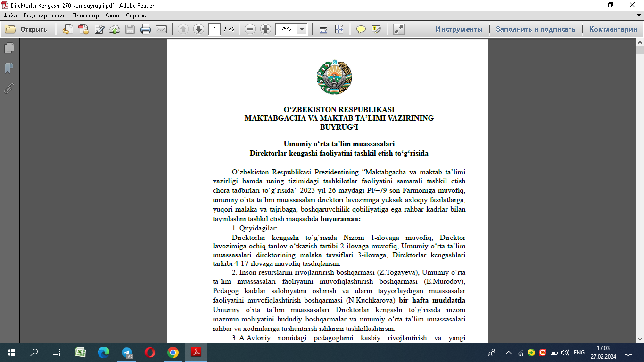This screenshot has height=362, width=644.
Task: Zoom in with the plus button
Action: [x=265, y=29]
